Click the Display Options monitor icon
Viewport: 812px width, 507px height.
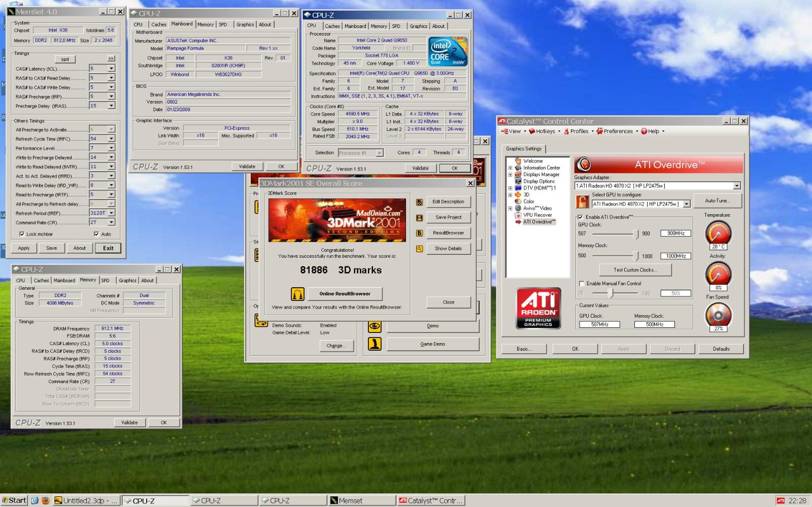coord(518,181)
